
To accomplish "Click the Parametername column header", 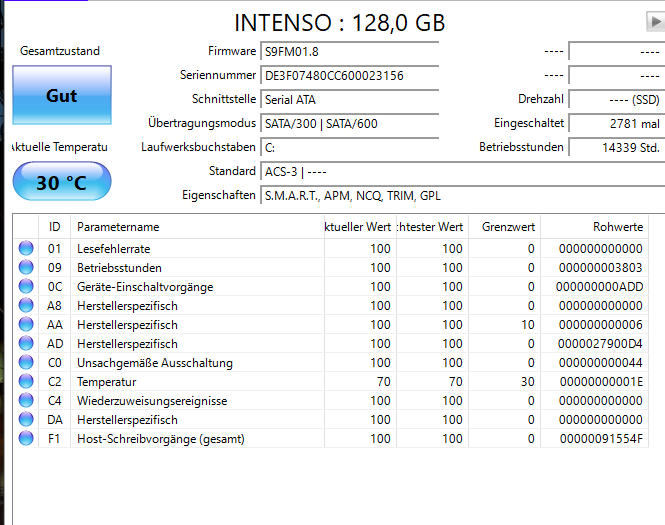I will pos(197,227).
